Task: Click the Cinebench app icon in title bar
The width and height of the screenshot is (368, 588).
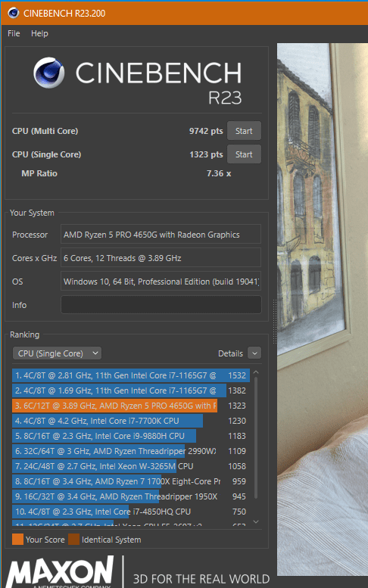Action: point(13,13)
